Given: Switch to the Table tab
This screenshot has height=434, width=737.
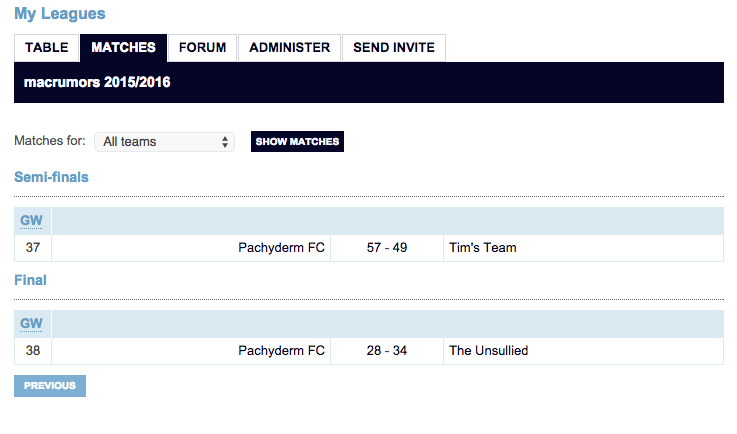Looking at the screenshot, I should coord(47,48).
